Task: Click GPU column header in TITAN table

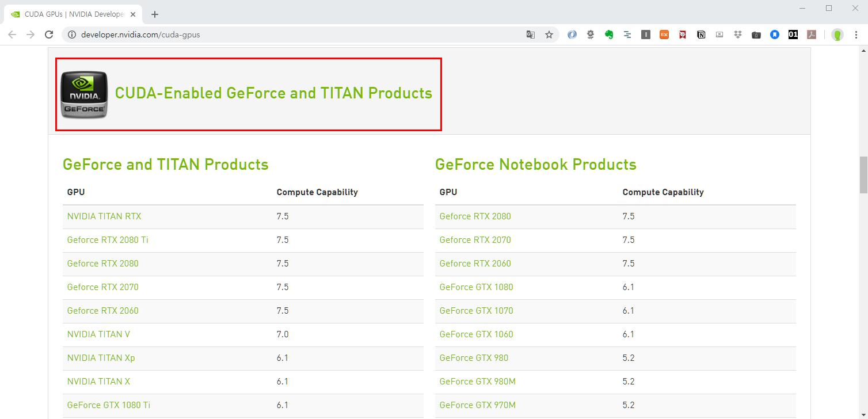Action: (x=76, y=192)
